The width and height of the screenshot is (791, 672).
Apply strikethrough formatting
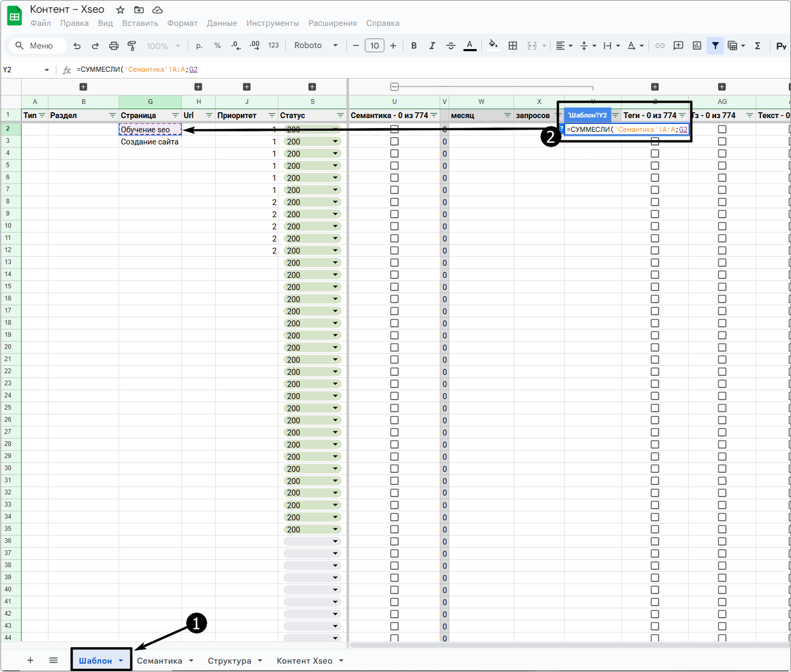tap(451, 46)
